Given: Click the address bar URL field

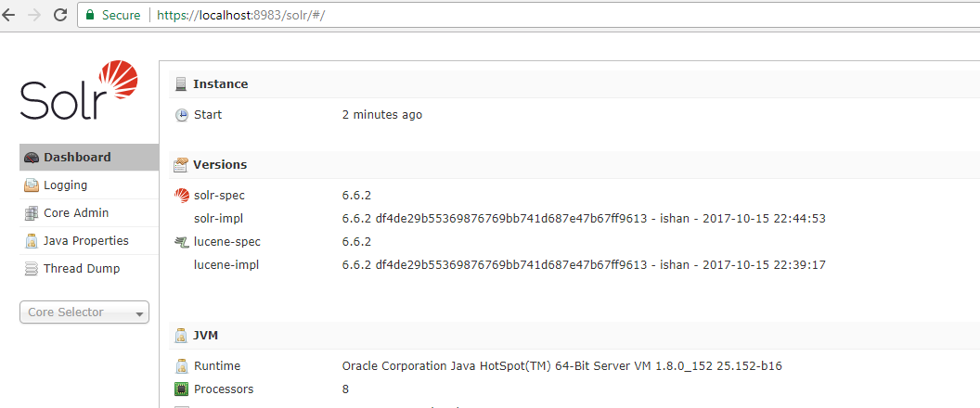Looking at the screenshot, I should 528,15.
